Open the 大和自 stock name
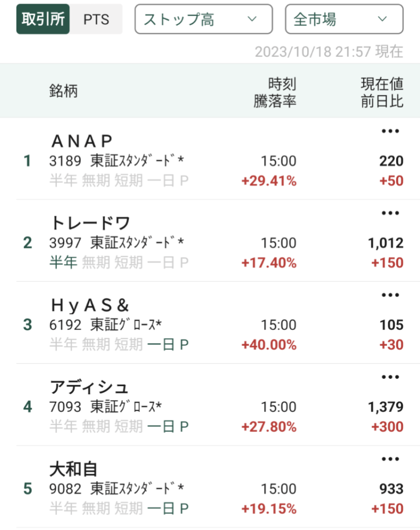Viewport: 420px width, 530px height. (x=74, y=469)
